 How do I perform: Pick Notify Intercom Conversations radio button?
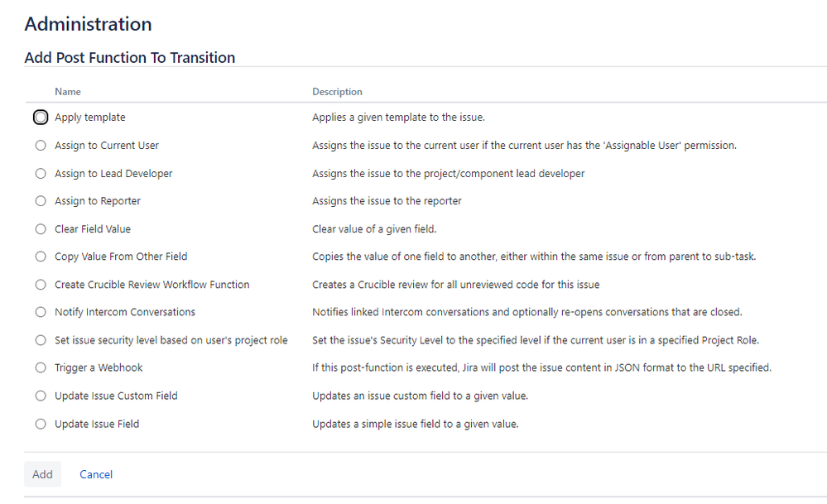pyautogui.click(x=41, y=312)
